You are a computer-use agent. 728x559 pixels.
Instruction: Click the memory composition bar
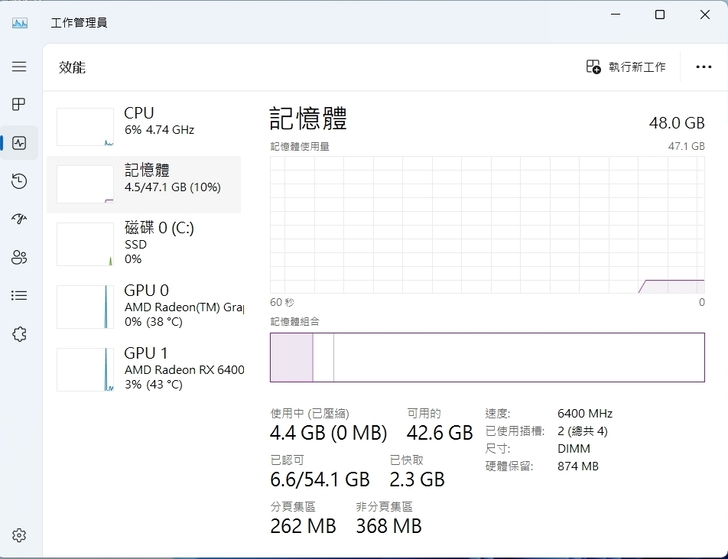[487, 357]
